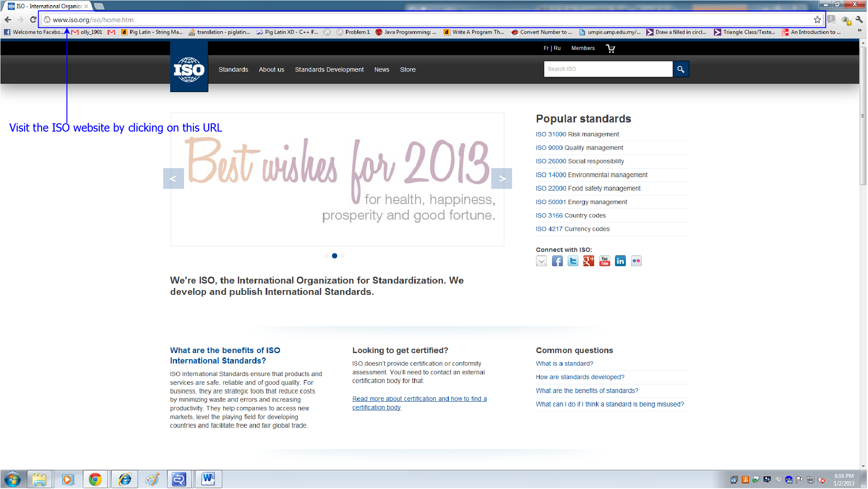868x489 pixels.
Task: Open the 'Triangle Class/Teste...' bookmark
Action: 744,32
